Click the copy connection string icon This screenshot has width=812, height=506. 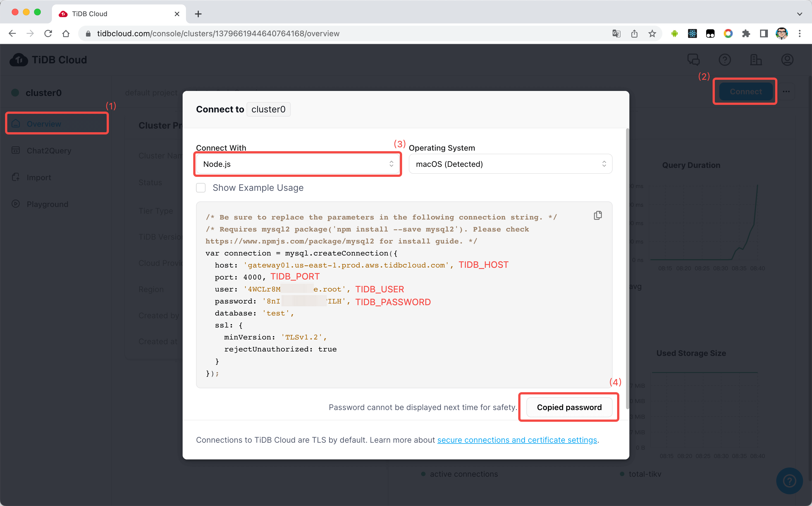pos(598,216)
